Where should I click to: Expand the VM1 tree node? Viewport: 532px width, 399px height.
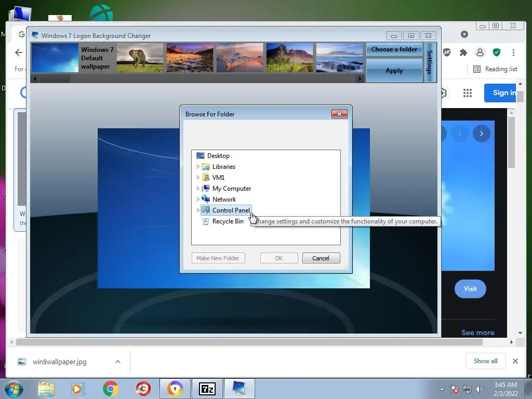coord(198,178)
